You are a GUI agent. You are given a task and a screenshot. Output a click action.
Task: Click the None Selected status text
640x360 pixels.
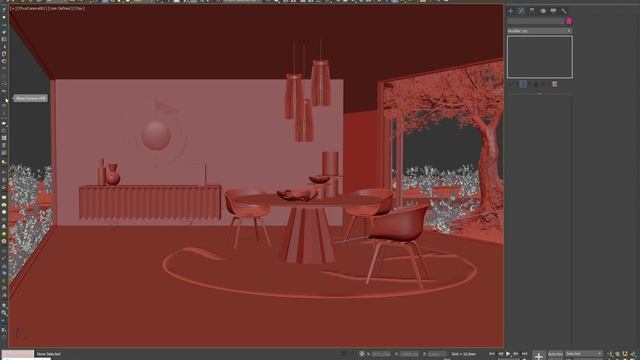(48, 354)
